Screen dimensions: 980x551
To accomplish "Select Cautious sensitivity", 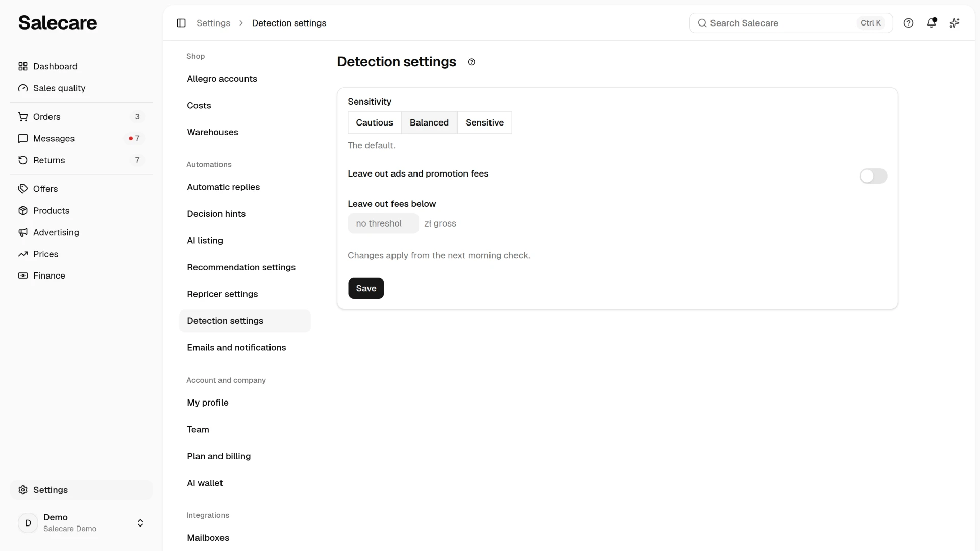I will click(375, 122).
